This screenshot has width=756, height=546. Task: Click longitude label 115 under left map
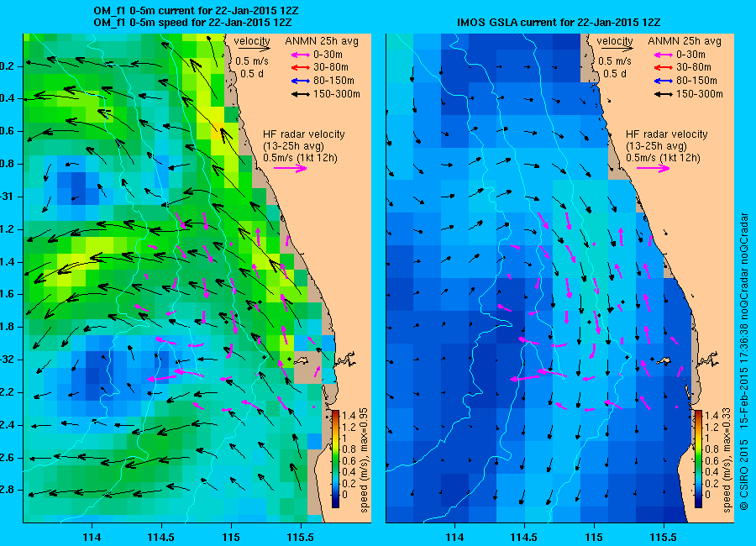click(x=231, y=537)
